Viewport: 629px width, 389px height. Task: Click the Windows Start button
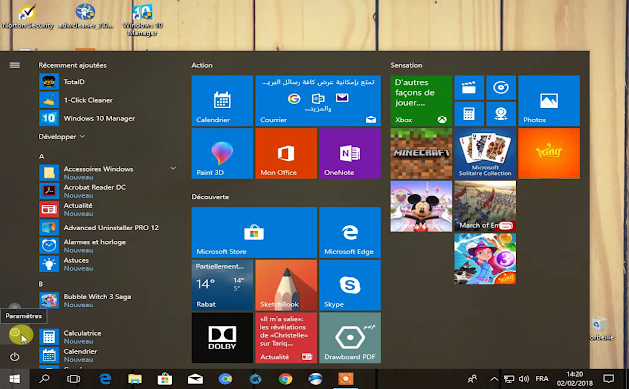[14, 379]
